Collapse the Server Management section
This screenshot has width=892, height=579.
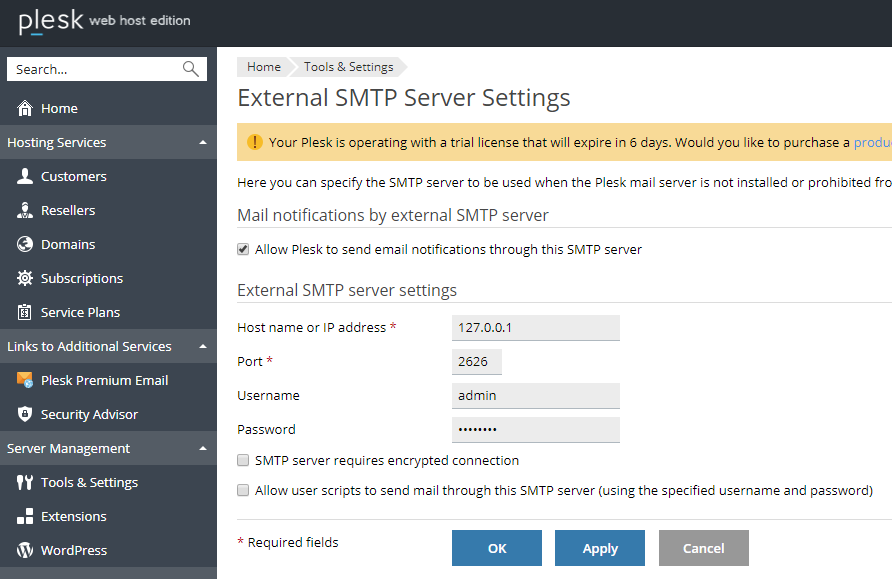(x=203, y=449)
